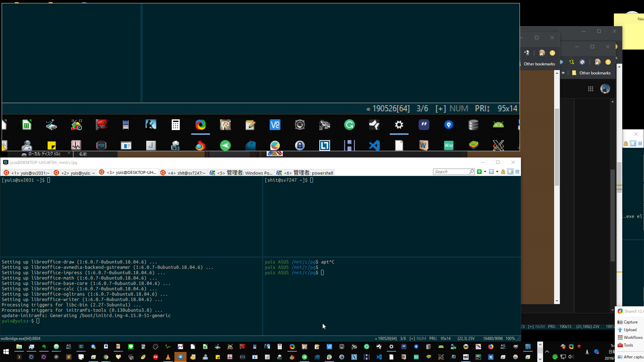644x362 pixels.
Task: Open the ConEmu hamburger system menu
Action: coord(518,172)
